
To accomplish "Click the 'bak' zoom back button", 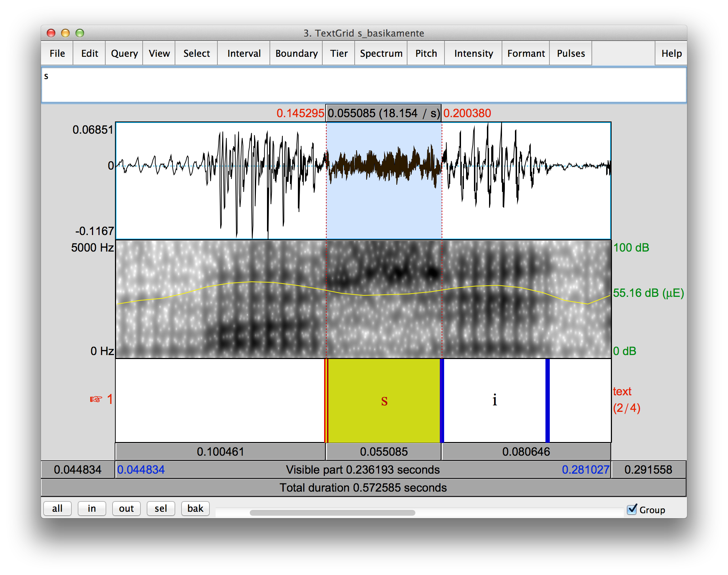I will [195, 509].
